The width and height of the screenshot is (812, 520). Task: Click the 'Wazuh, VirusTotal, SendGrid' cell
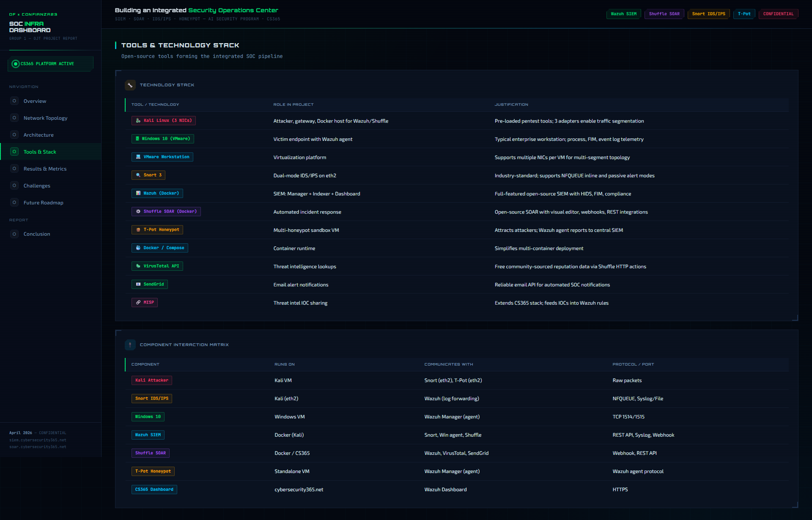click(456, 453)
